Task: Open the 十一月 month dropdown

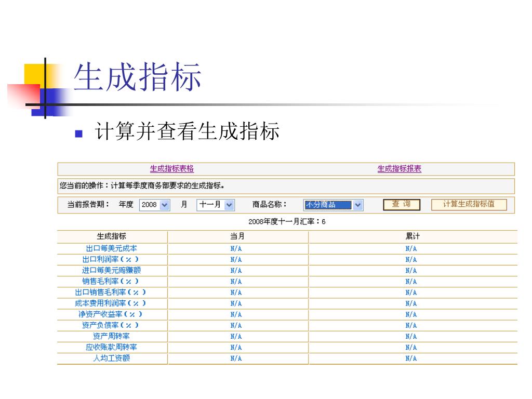Action: 216,205
